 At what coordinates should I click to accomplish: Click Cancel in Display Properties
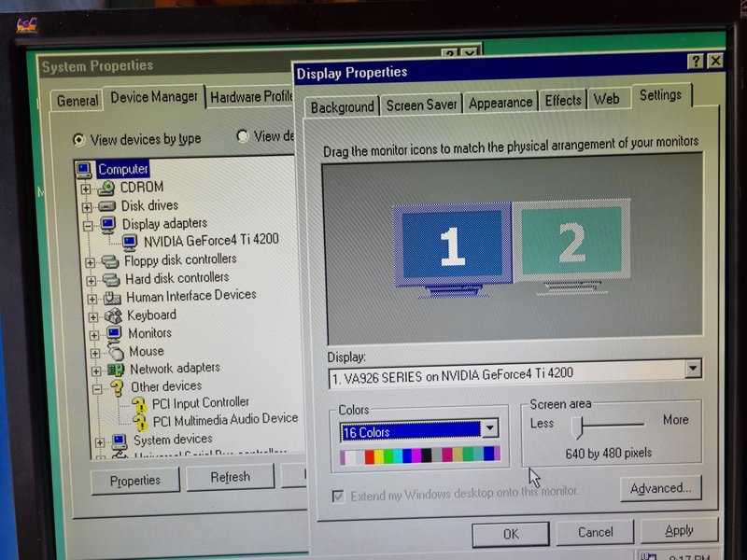(595, 532)
